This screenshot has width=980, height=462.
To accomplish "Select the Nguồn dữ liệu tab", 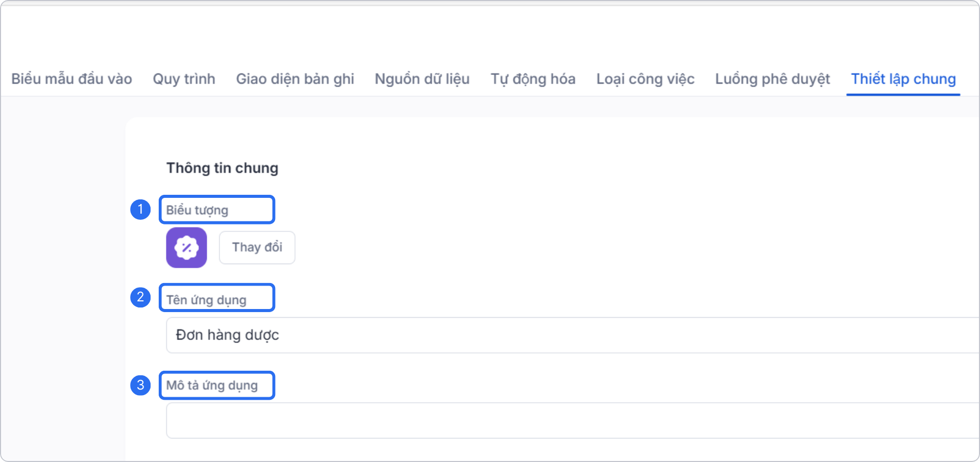I will pos(422,79).
